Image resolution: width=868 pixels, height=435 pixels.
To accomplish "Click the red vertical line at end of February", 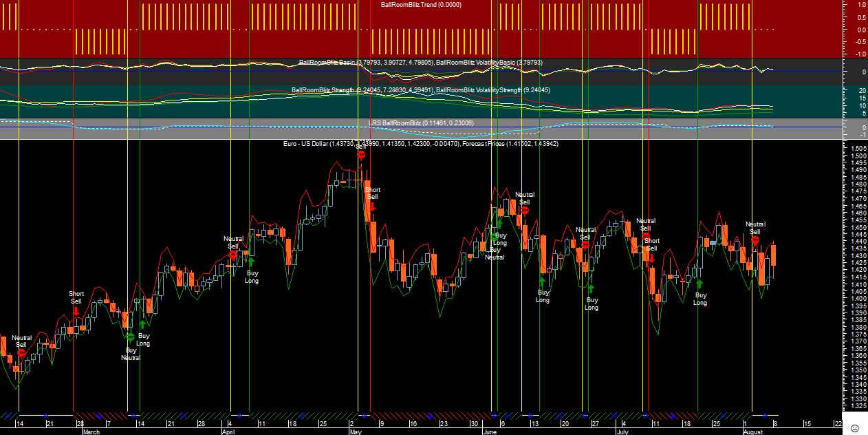I will coord(74,206).
